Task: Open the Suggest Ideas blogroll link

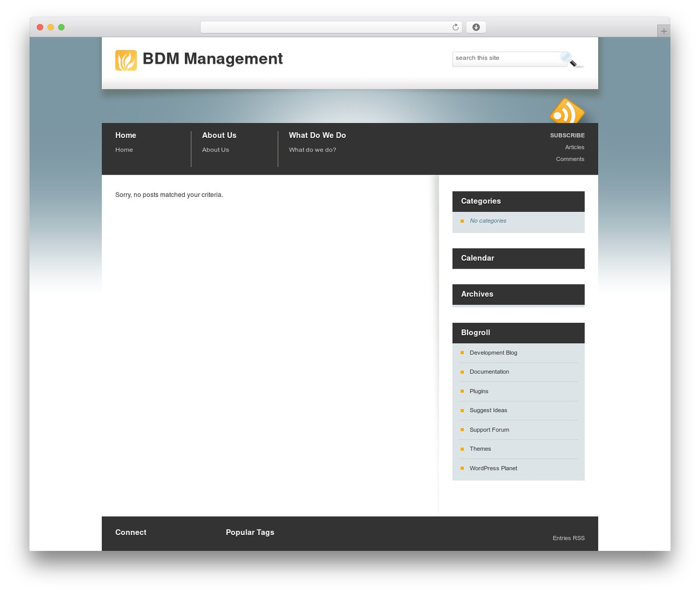Action: click(488, 410)
